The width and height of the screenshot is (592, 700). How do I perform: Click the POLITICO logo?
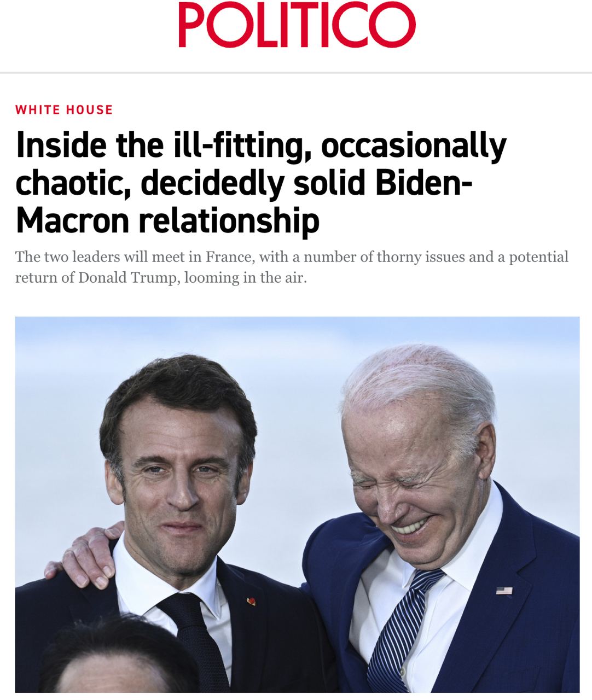tap(297, 25)
